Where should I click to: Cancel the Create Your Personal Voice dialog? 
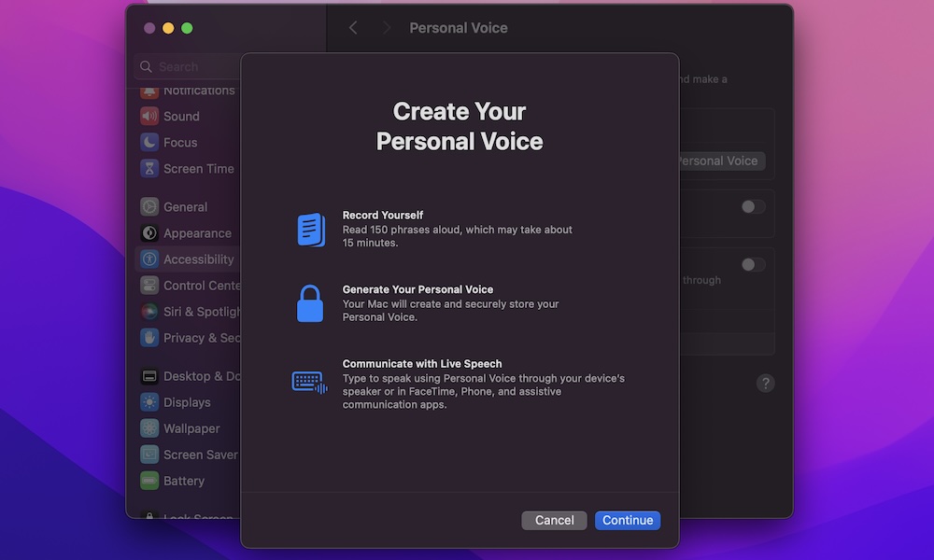click(554, 520)
